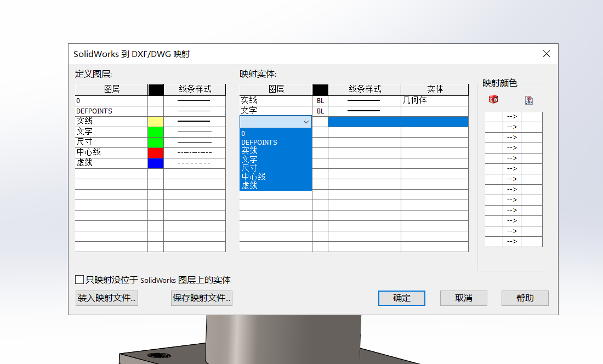The height and width of the screenshot is (364, 603).
Task: Click the green swatch of 尺寸 layer
Action: click(x=156, y=142)
